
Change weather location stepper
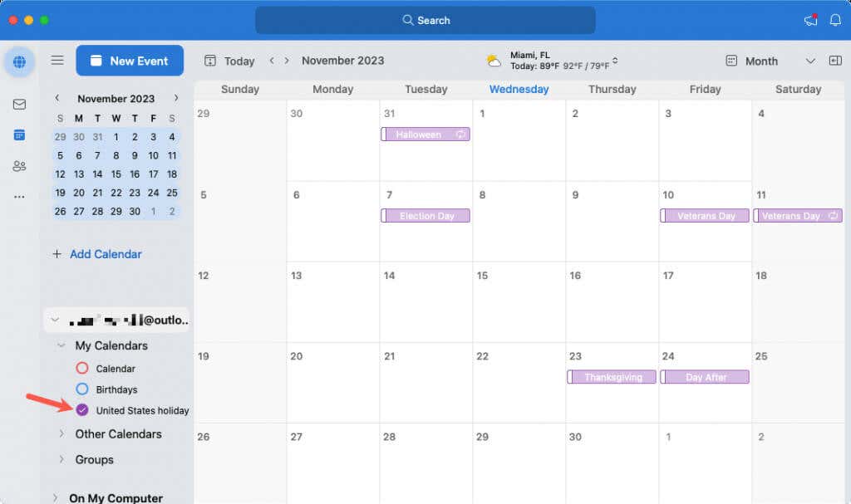[x=615, y=61]
